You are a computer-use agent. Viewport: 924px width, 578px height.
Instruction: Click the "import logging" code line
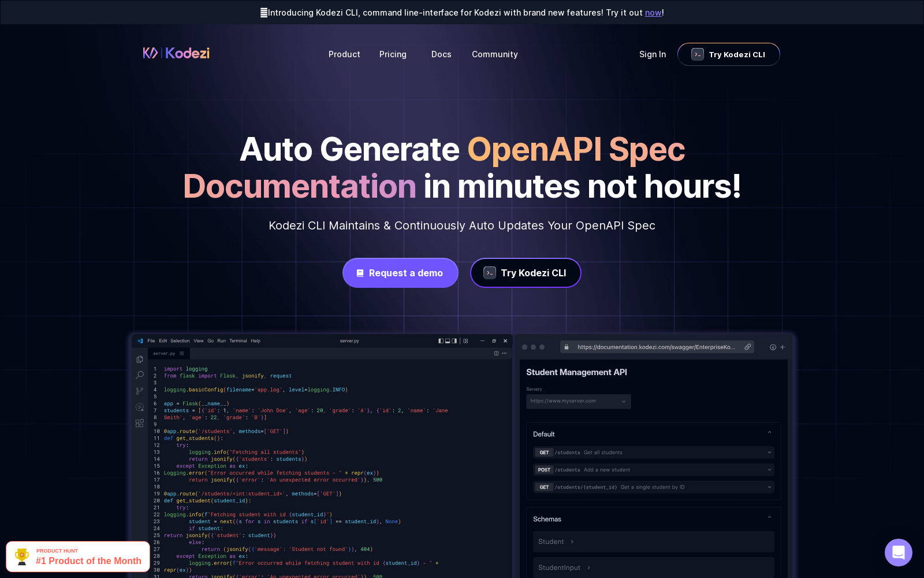[x=185, y=369]
